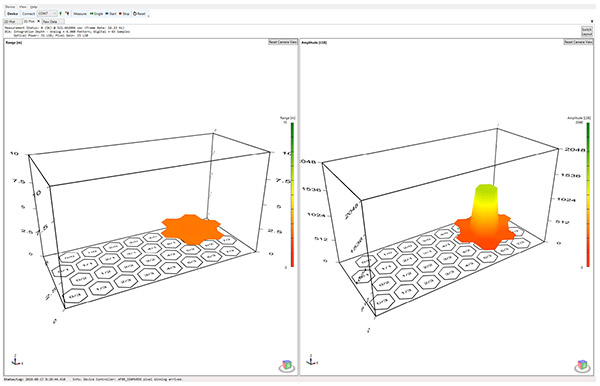Click the Reset toolbar button
The width and height of the screenshot is (600, 386).
click(139, 14)
